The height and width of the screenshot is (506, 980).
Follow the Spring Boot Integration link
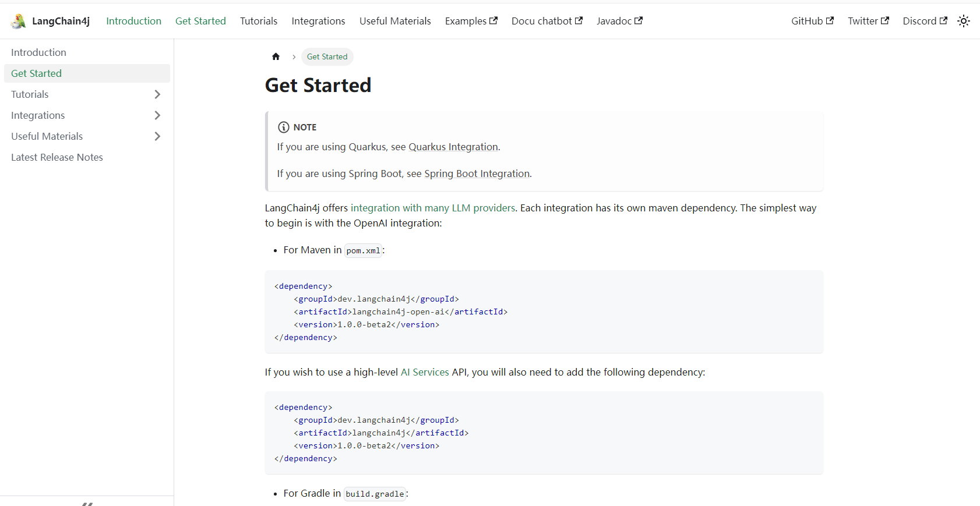[477, 174]
